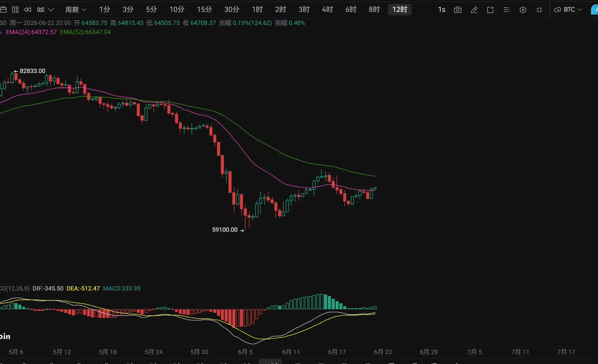Click the 5月 12 date label
This screenshot has height=364, width=598.
point(62,352)
